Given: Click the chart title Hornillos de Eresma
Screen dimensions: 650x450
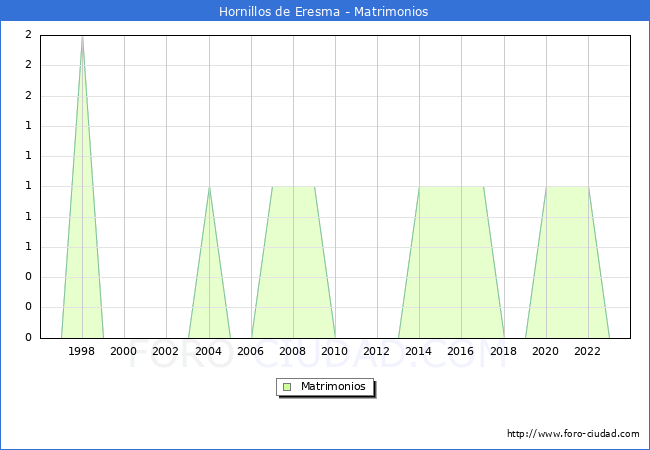Looking at the screenshot, I should tap(324, 12).
